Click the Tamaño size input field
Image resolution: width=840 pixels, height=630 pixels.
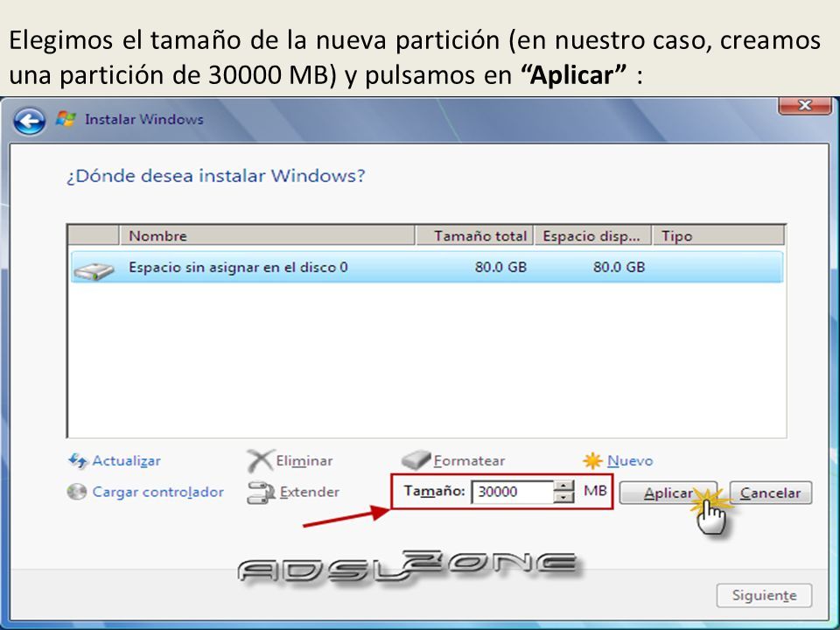[512, 492]
